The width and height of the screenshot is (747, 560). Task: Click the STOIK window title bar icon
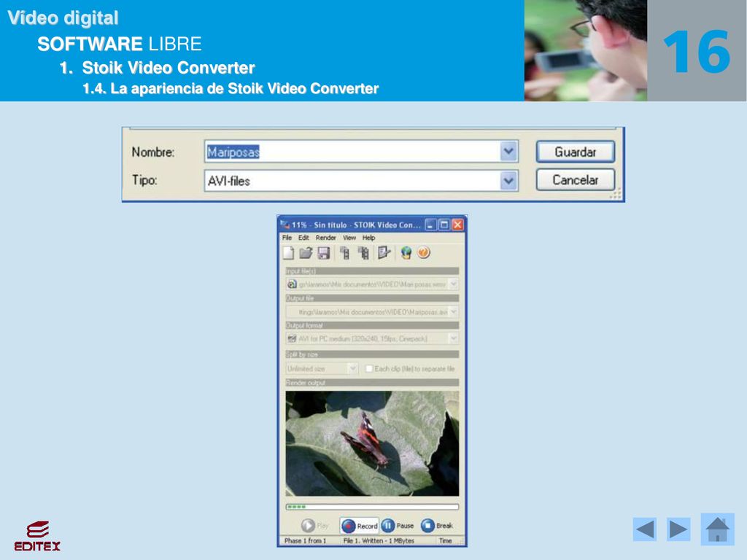[x=285, y=225]
